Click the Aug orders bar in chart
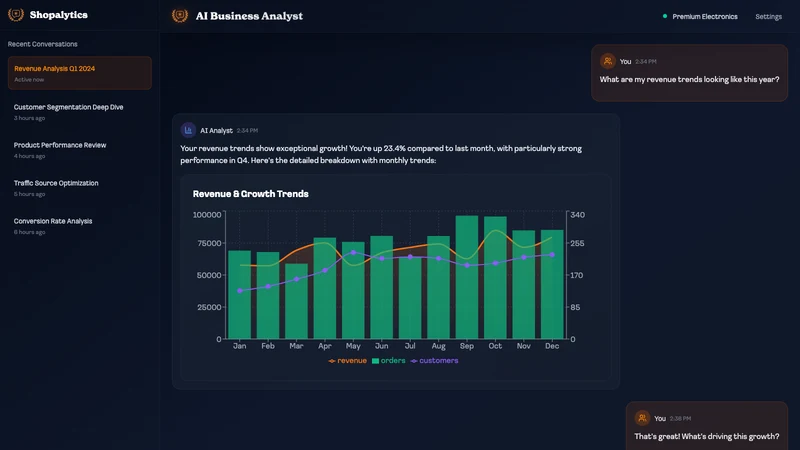The image size is (800, 450). coord(438,287)
